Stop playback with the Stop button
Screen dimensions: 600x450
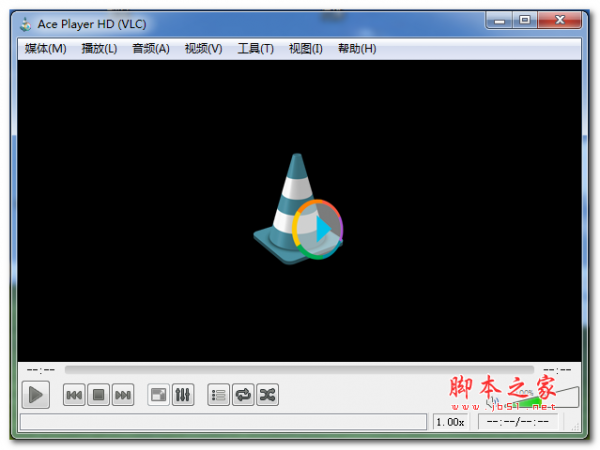98,395
